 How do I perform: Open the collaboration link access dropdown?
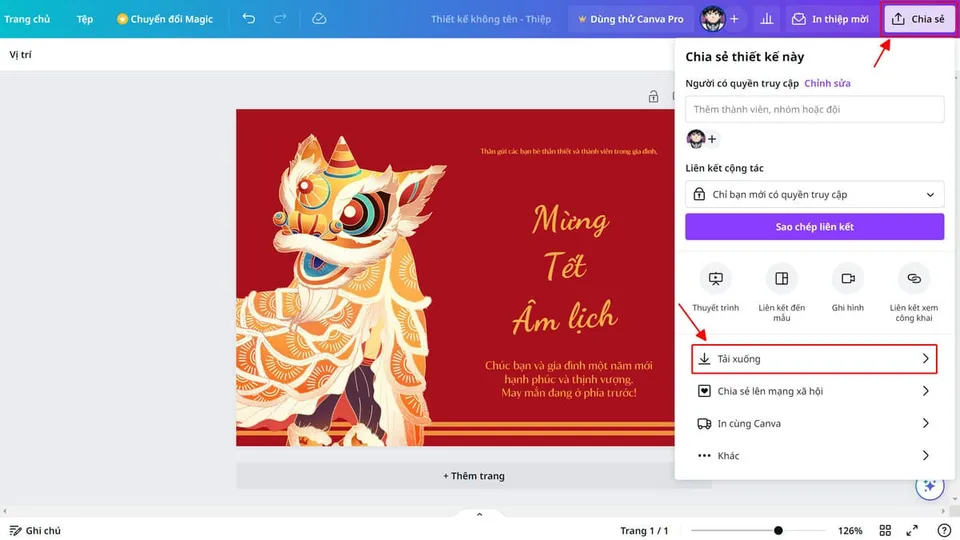click(x=814, y=195)
